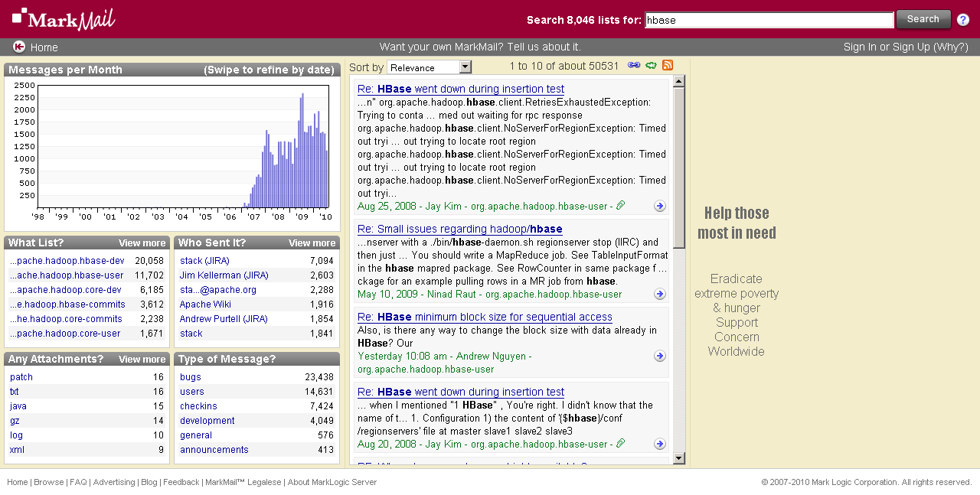Click the results list scrollbar thumb
This screenshot has width=980, height=495.
coord(679,168)
